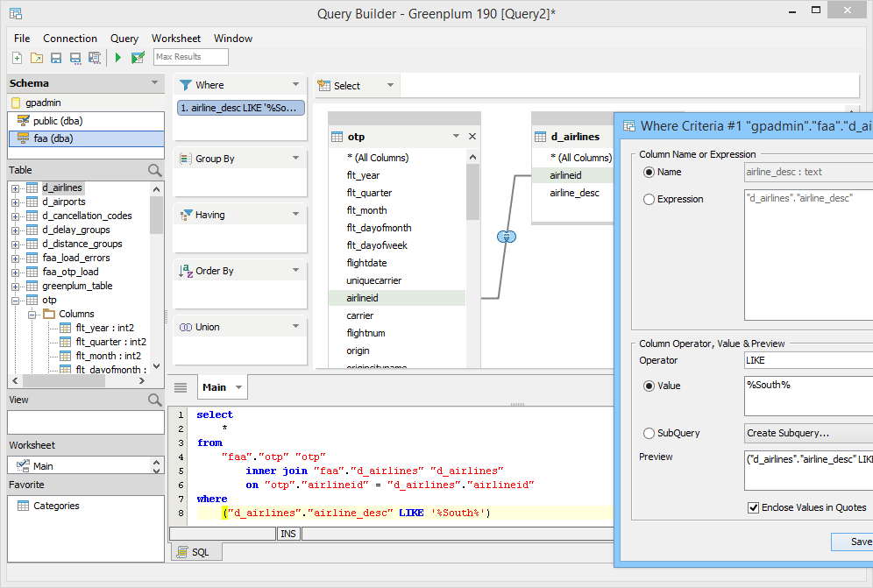
Task: Open the Window menu
Action: pos(233,39)
